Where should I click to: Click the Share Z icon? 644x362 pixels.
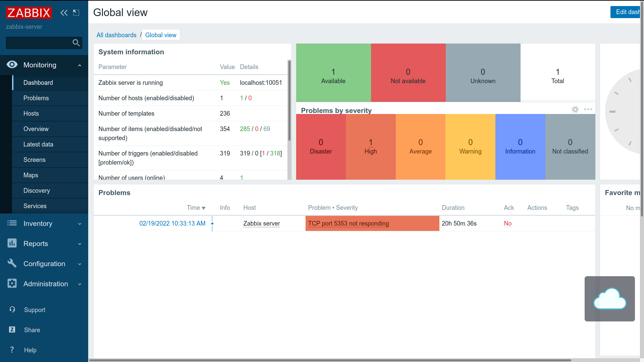tap(12, 329)
